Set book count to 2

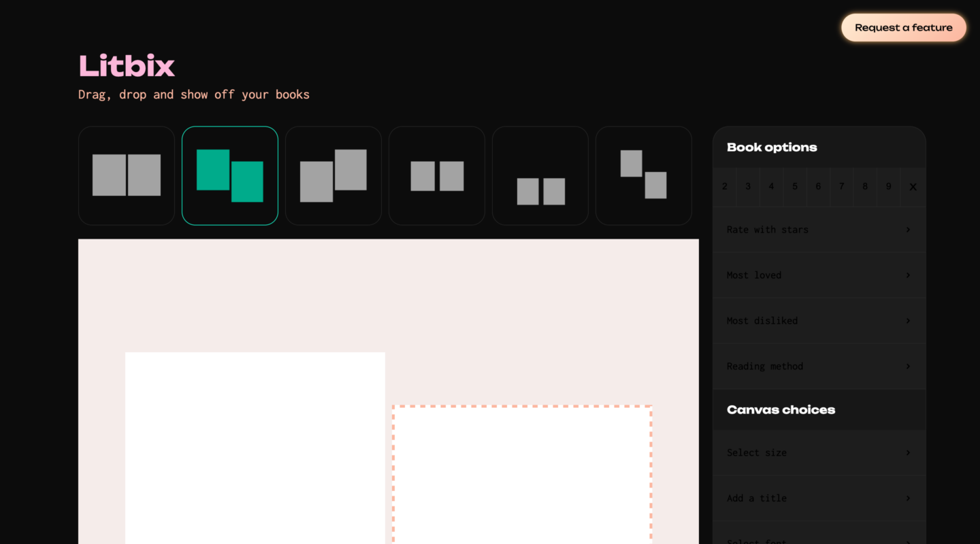725,186
